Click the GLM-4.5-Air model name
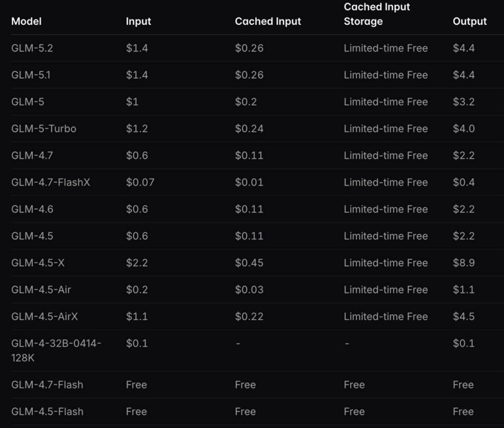 (41, 290)
